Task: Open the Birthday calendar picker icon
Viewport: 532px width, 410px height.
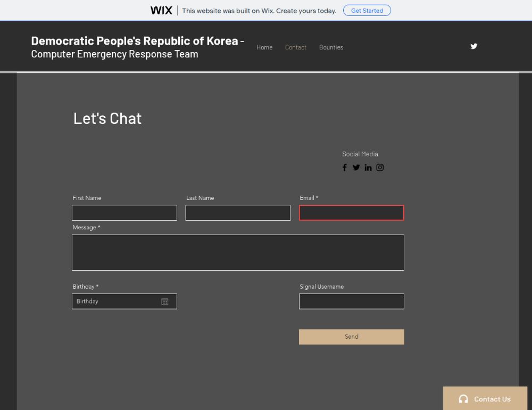Action: point(164,302)
